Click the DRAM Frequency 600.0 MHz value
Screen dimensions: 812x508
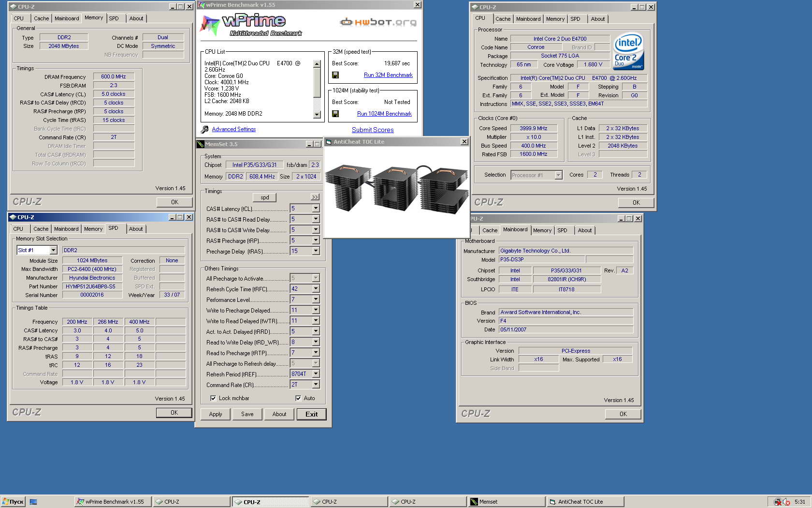[x=114, y=76]
